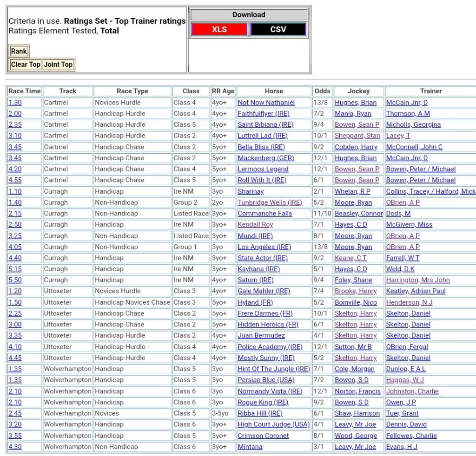View jockey Mania, Ryan profile
476x456 pixels.
[x=353, y=114]
